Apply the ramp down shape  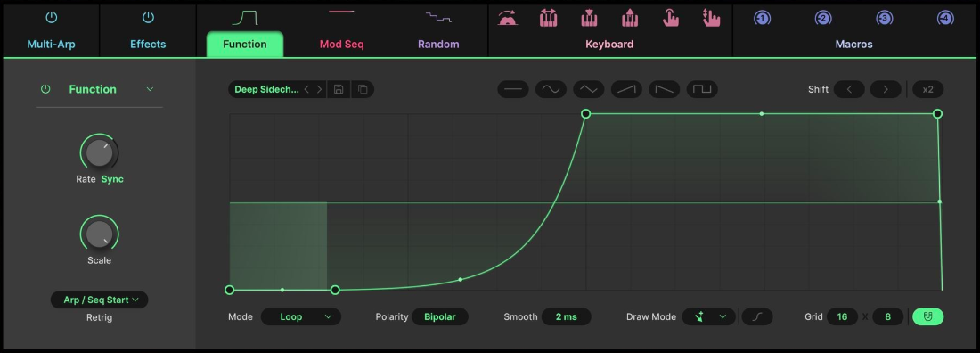coord(665,89)
